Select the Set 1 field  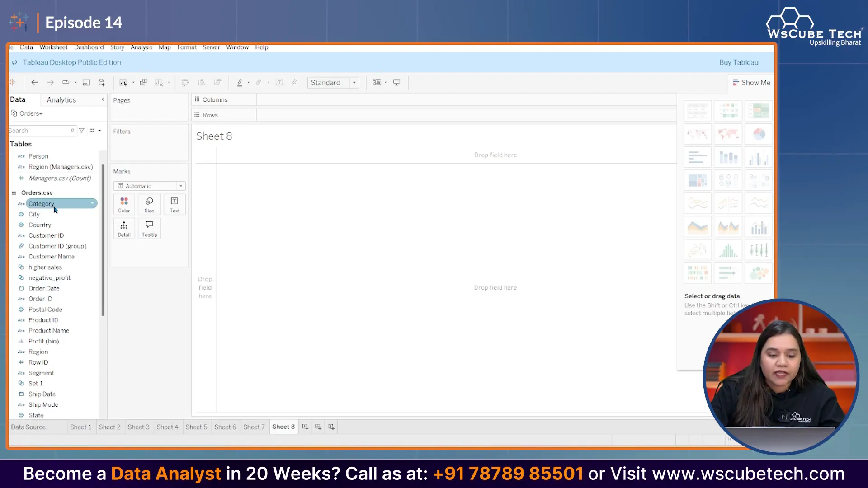tap(36, 384)
